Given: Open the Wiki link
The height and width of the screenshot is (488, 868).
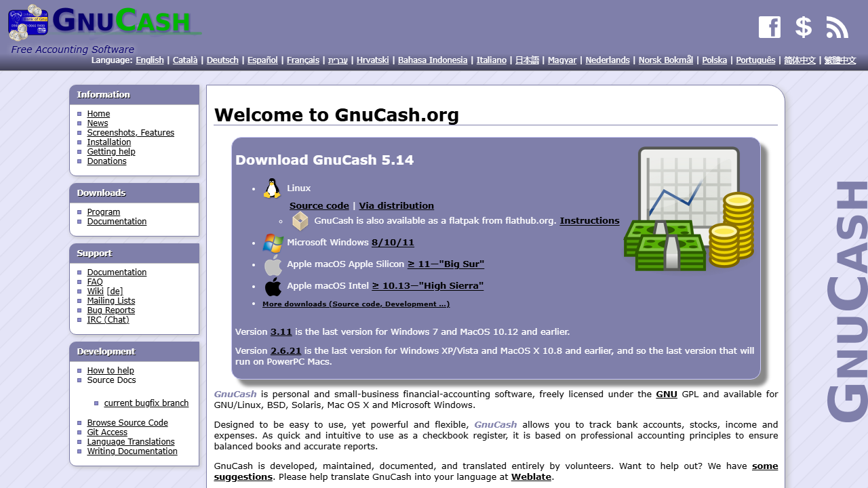Looking at the screenshot, I should point(96,291).
